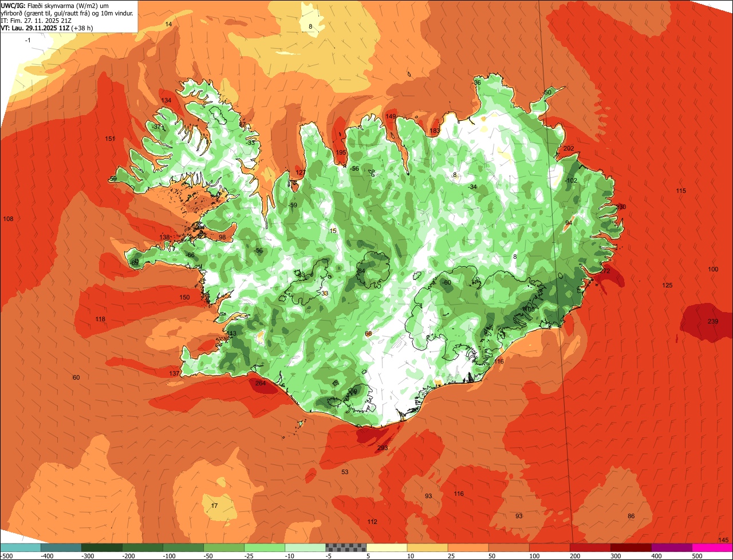Select the map value 149 on the north coast

click(391, 116)
